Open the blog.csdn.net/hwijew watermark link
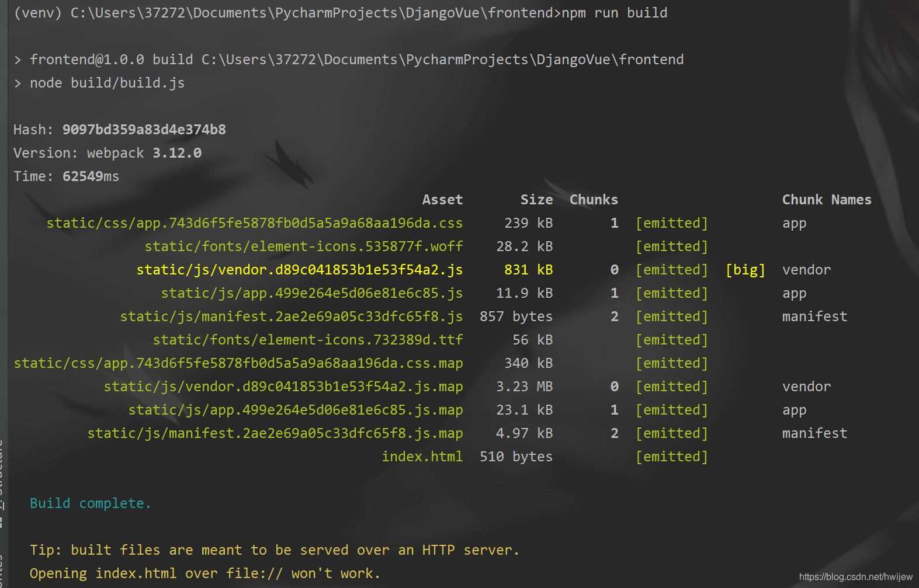This screenshot has width=919, height=588. (x=855, y=576)
